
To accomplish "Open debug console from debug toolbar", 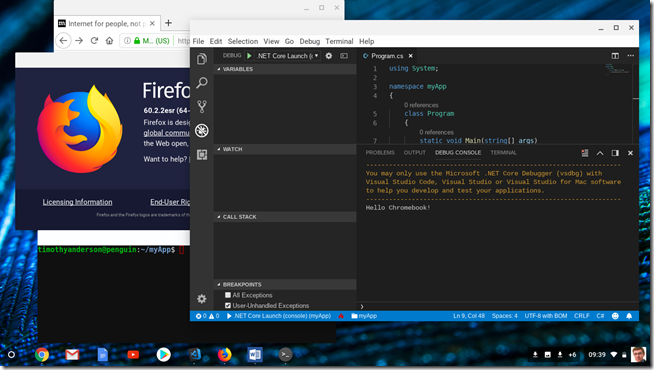I will click(344, 56).
